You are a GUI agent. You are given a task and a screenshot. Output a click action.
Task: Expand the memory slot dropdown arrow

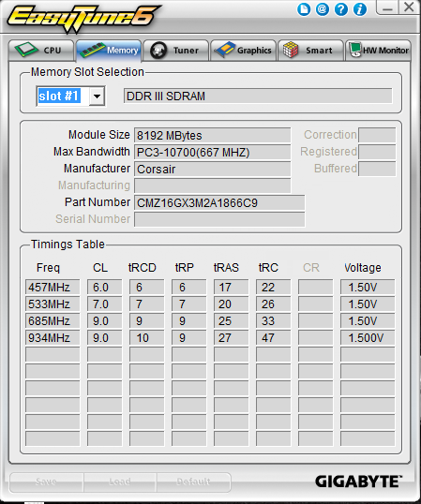(97, 96)
